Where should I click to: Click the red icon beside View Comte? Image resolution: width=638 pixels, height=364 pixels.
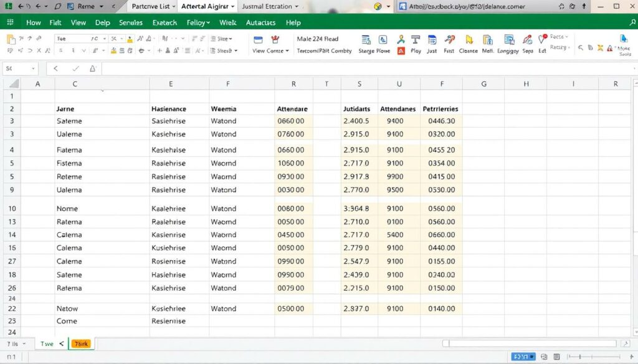(275, 39)
